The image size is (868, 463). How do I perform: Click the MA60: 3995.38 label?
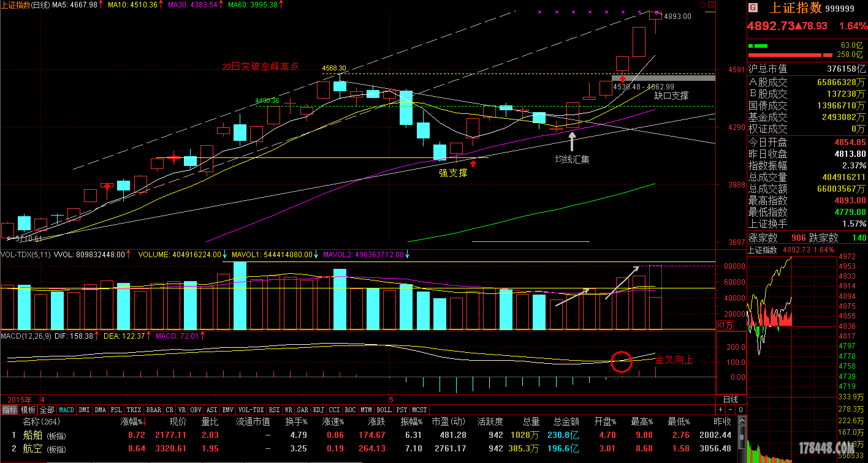pyautogui.click(x=253, y=4)
